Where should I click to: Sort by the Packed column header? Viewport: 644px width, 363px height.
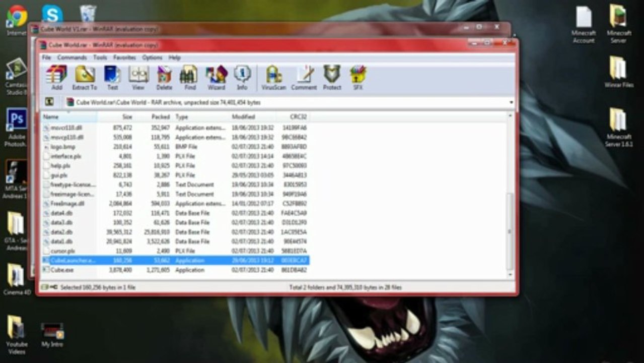coord(154,117)
